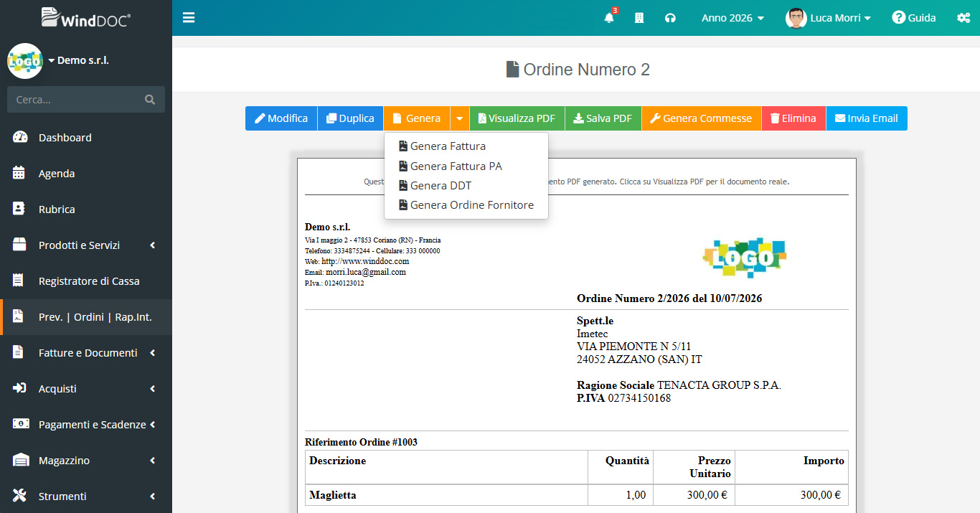Expand Acquisti submenu chevron
980x513 pixels.
point(152,389)
